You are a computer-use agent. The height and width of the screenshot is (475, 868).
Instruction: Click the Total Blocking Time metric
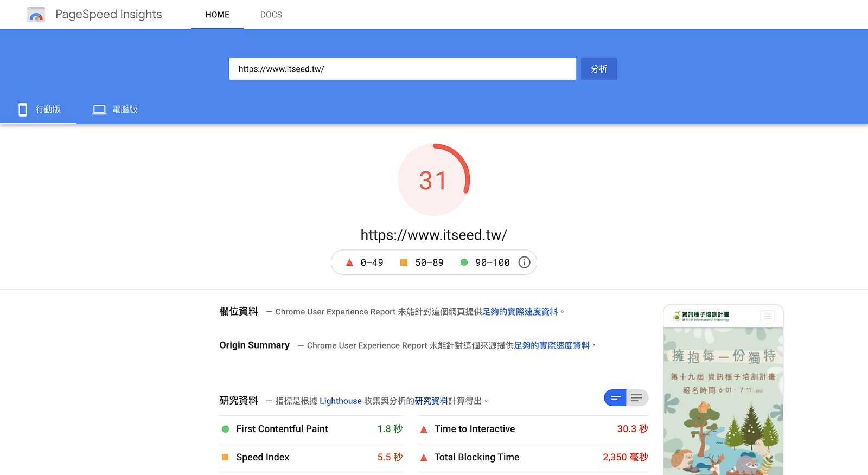[x=533, y=458]
